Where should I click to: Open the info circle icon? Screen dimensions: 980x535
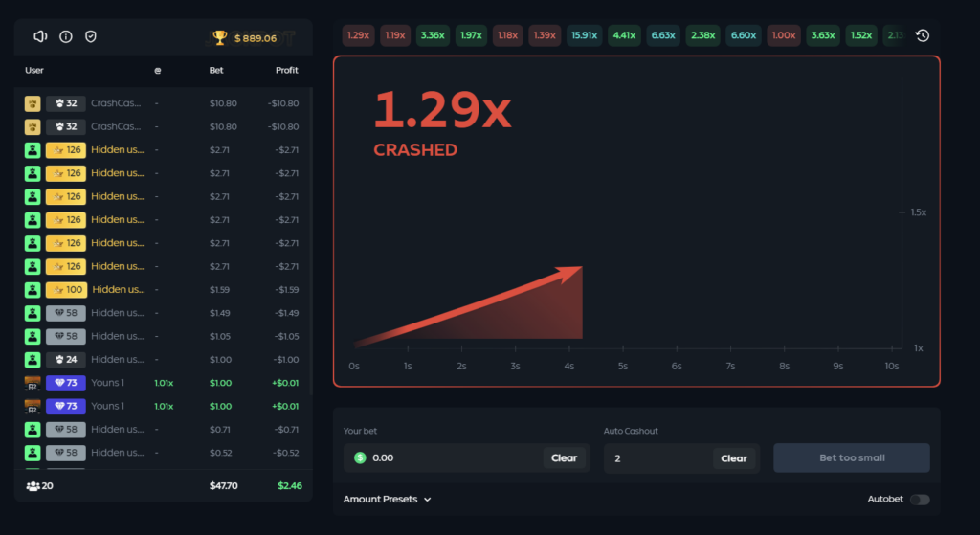click(x=66, y=36)
